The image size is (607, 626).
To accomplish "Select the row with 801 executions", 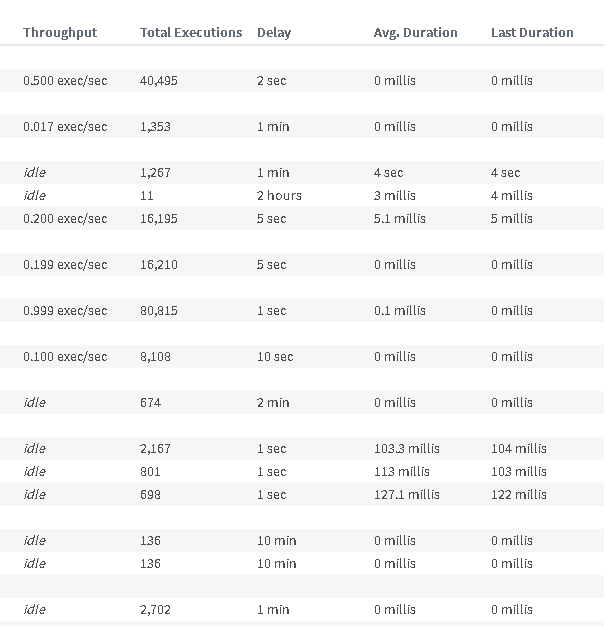I will pos(302,471).
